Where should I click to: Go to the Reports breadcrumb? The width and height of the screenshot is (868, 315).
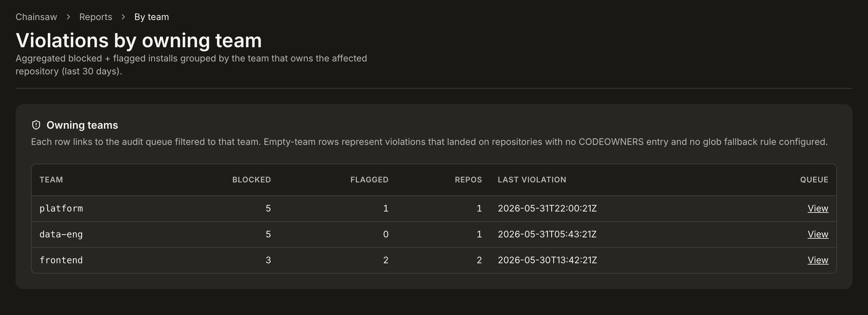(x=96, y=17)
